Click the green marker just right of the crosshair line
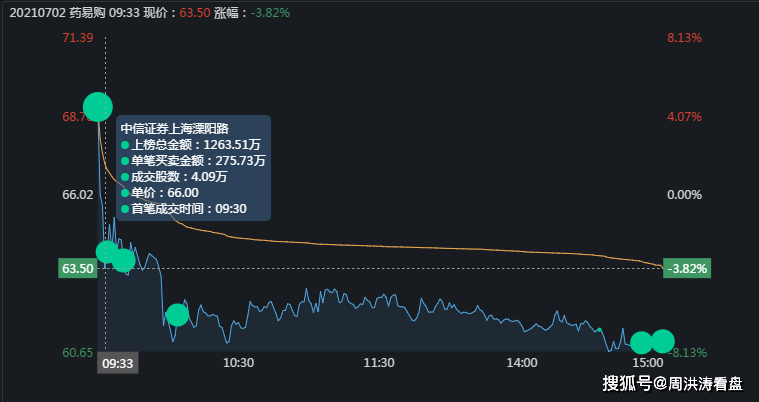The width and height of the screenshot is (759, 402). click(123, 261)
